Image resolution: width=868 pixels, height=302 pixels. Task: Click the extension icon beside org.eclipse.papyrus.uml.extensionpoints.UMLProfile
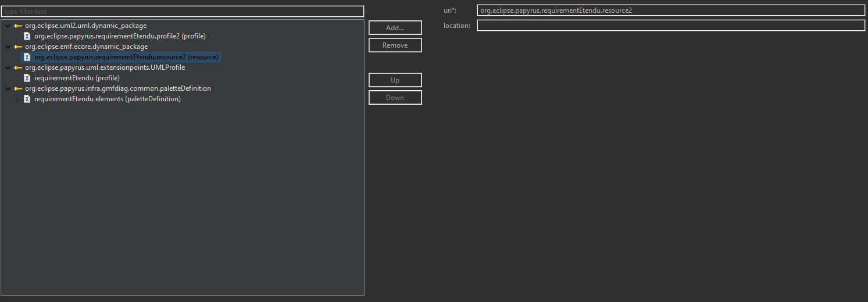coord(18,67)
